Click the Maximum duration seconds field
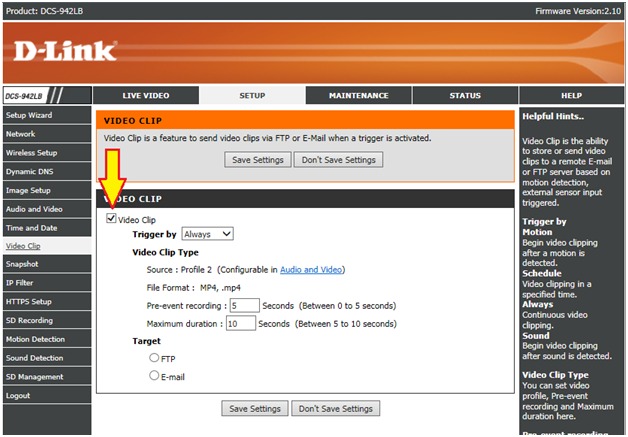The height and width of the screenshot is (437, 628). [x=240, y=324]
